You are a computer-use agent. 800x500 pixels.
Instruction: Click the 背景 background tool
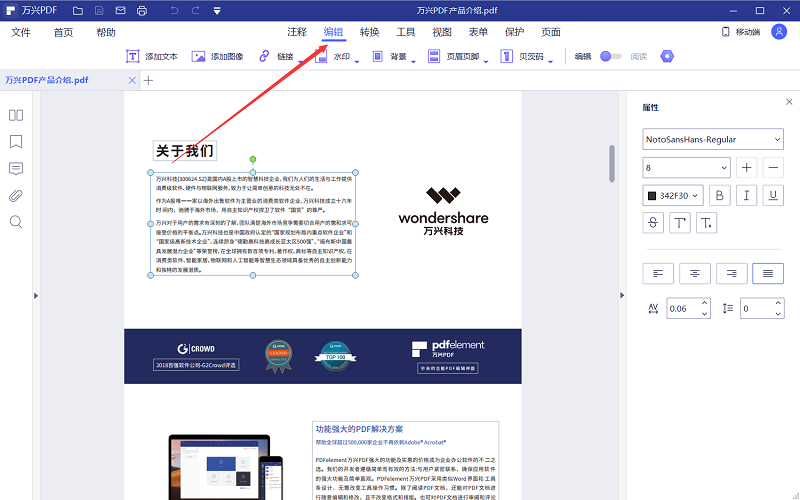tap(389, 56)
